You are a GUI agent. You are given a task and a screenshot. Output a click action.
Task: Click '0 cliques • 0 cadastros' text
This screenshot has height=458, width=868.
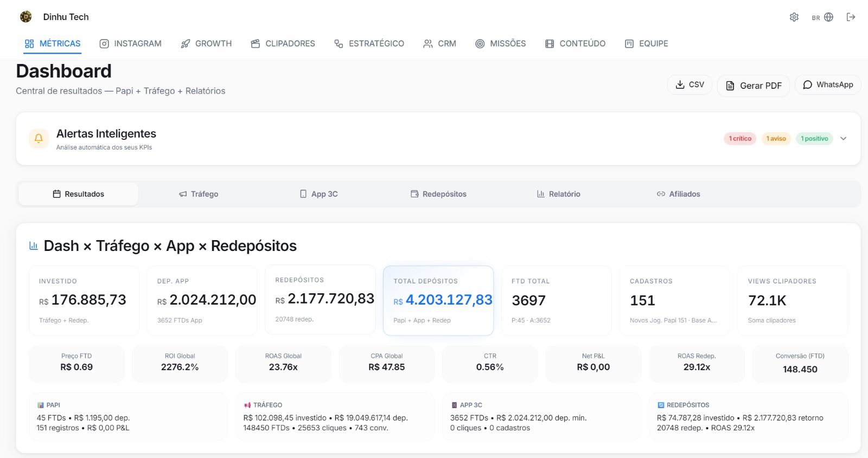pyautogui.click(x=490, y=428)
